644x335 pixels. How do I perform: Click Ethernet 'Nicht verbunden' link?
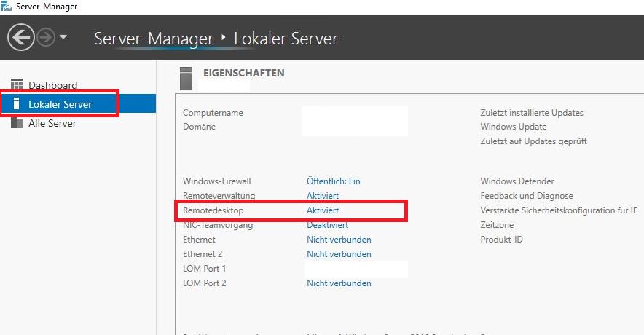click(x=339, y=240)
